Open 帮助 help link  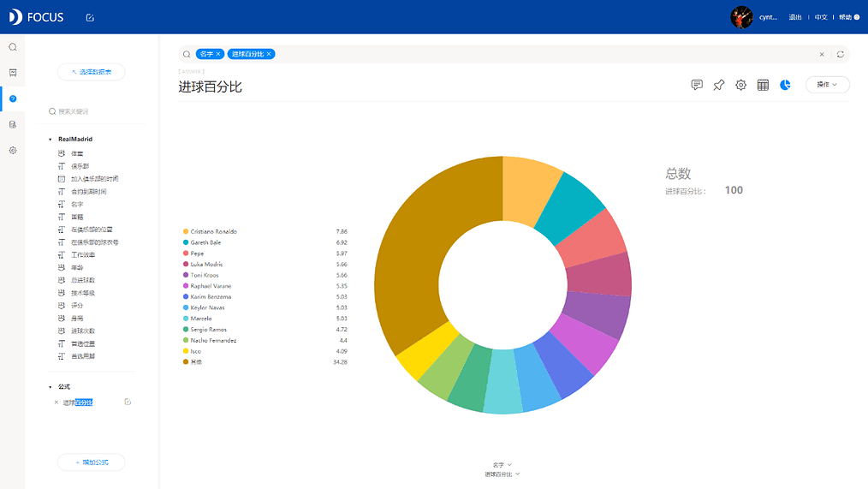point(845,17)
